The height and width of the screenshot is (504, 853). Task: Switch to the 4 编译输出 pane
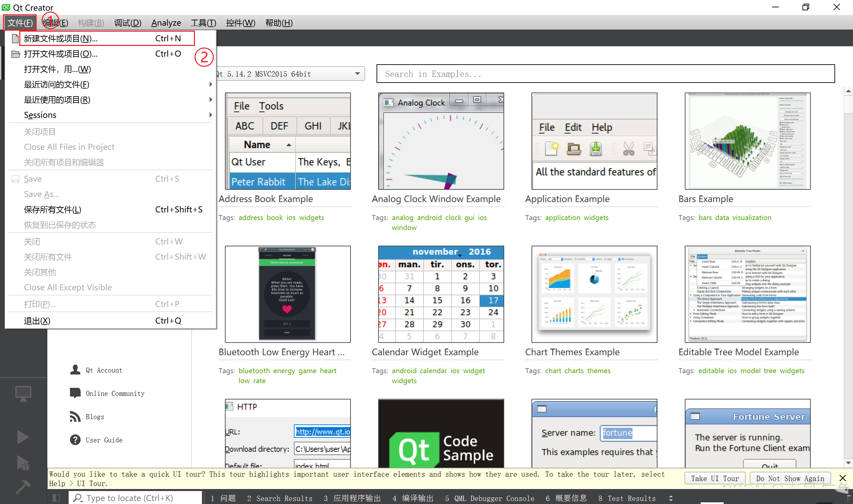click(413, 498)
